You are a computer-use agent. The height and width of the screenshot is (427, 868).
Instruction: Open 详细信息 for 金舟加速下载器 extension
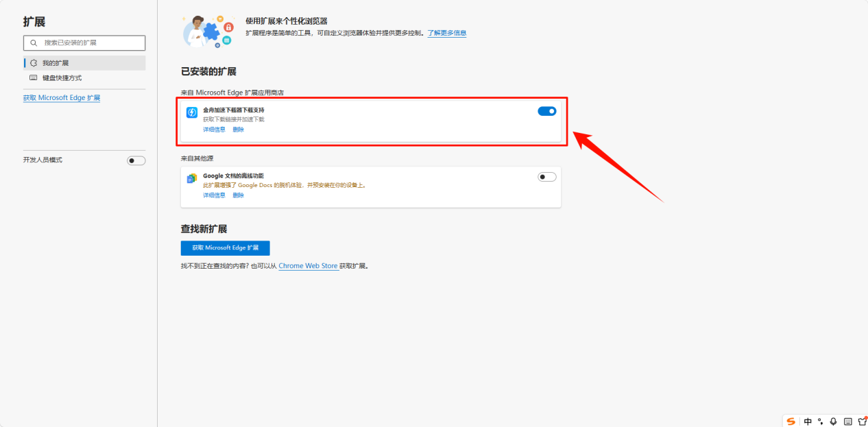(214, 130)
